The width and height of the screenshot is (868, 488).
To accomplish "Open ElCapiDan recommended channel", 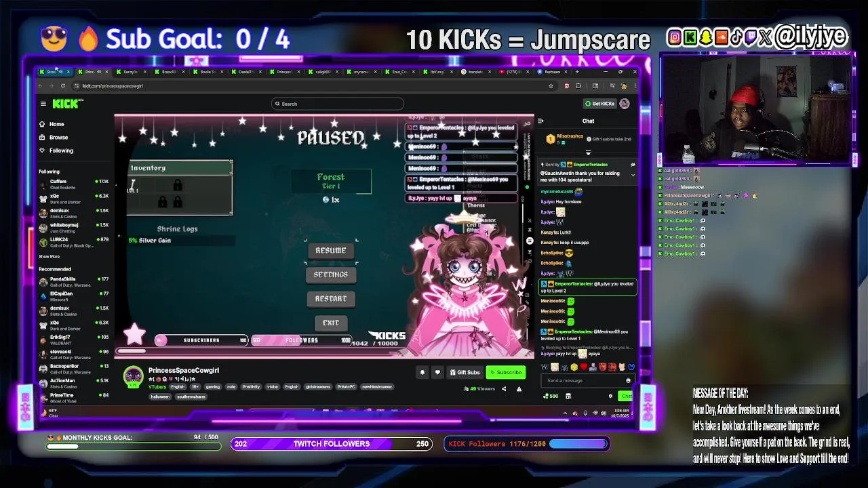I will click(x=74, y=296).
